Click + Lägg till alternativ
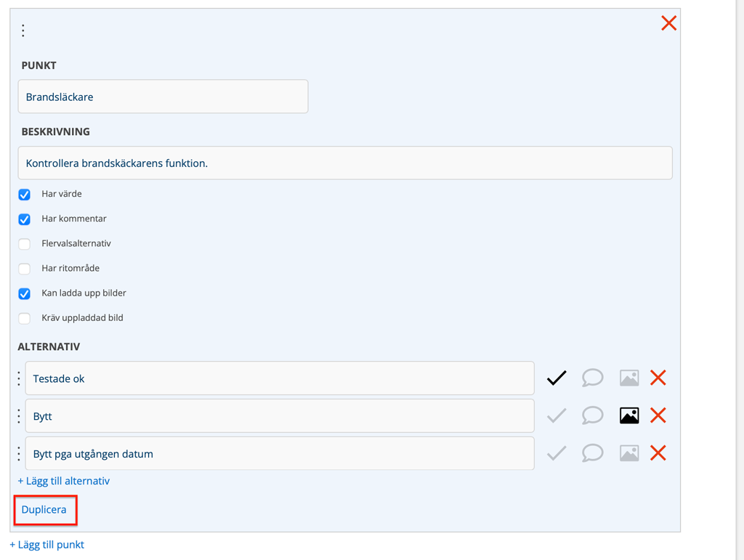Screen dimensions: 744x560 (64, 481)
